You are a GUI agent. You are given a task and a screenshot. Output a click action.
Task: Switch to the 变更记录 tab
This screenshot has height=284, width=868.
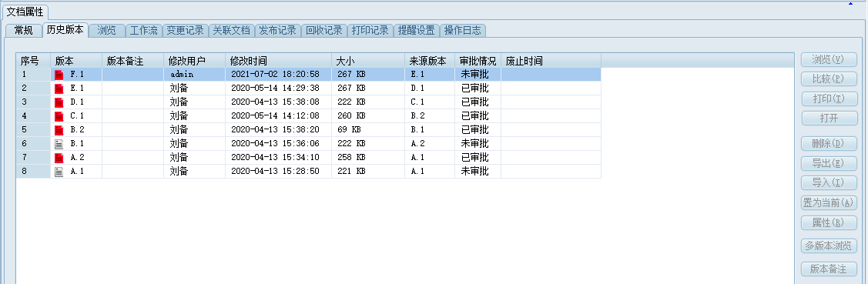pos(186,31)
